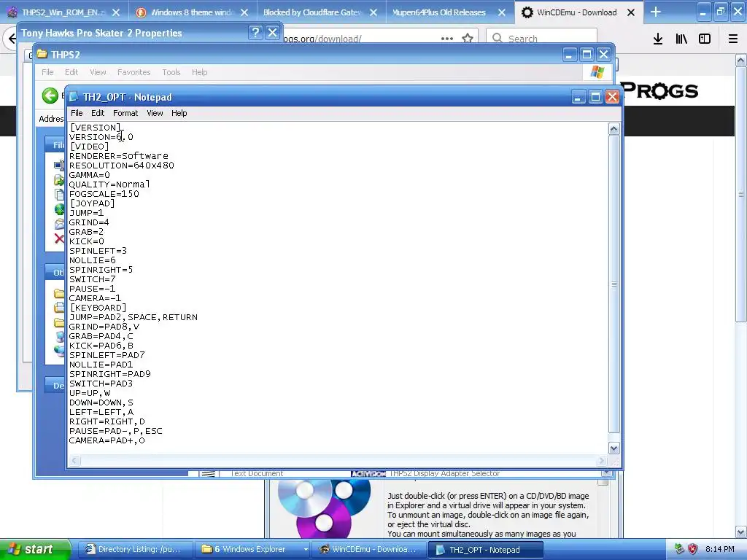Viewport: 747px width, 560px height.
Task: Click the red shield security tray icon
Action: coord(693,549)
